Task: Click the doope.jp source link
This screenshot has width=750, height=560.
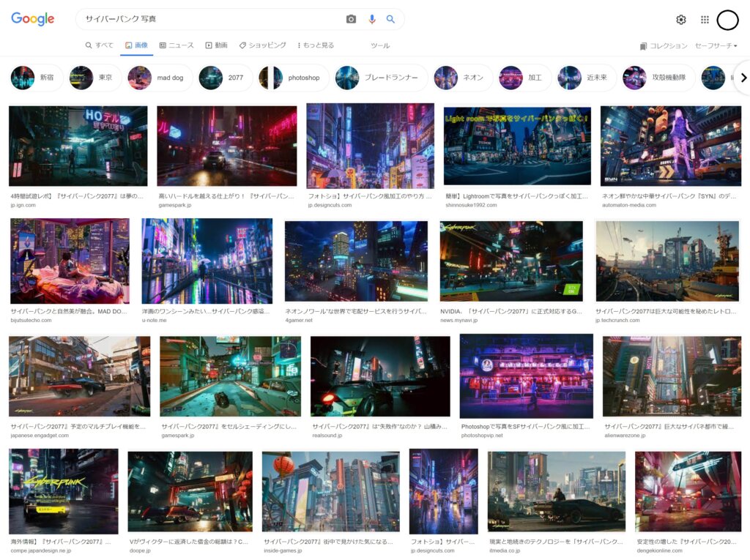Action: 140,551
